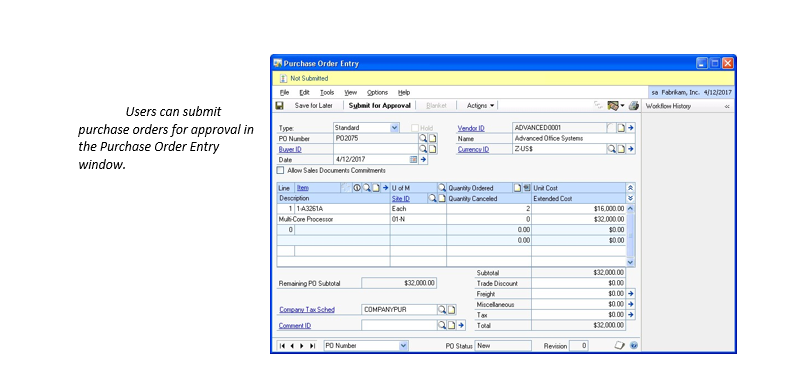Go to previous record navigation button
The width and height of the screenshot is (793, 375).
292,346
